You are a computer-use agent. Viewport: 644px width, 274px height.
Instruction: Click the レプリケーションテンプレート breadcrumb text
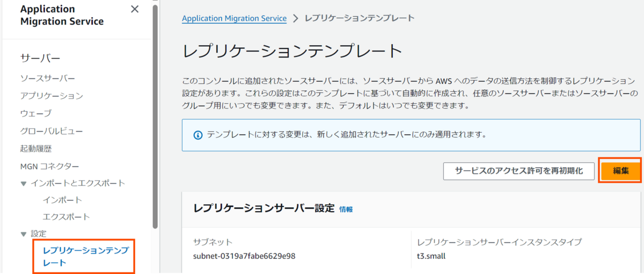(360, 18)
